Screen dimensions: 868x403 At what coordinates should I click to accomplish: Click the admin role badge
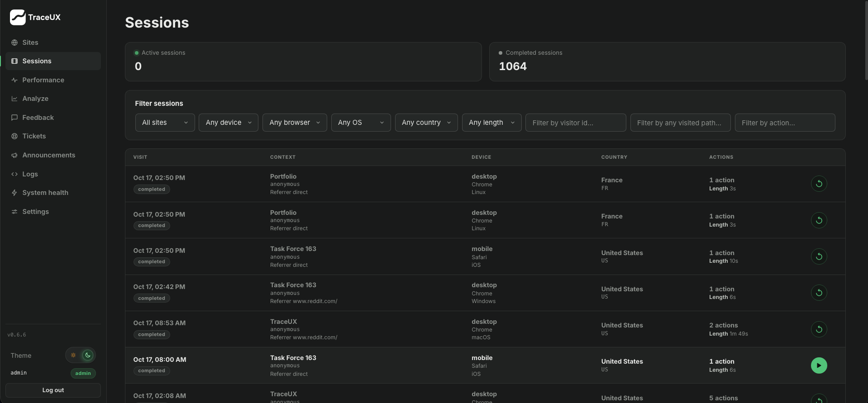pos(83,373)
